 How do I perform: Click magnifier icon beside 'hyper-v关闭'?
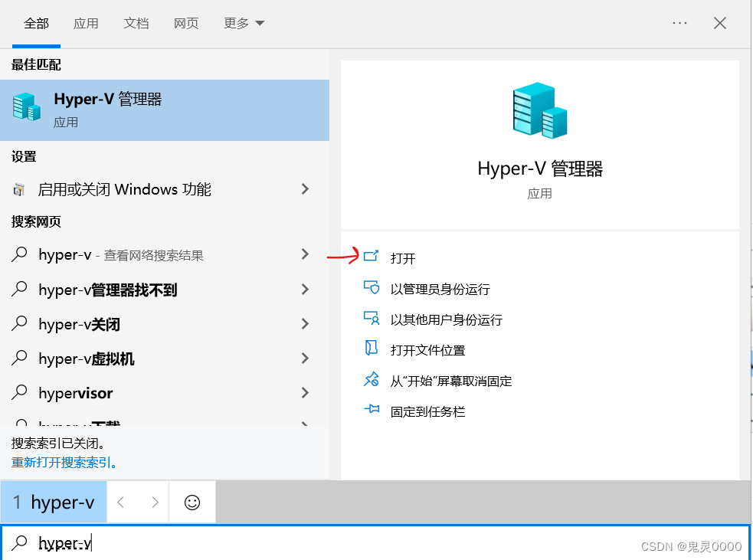pos(19,324)
